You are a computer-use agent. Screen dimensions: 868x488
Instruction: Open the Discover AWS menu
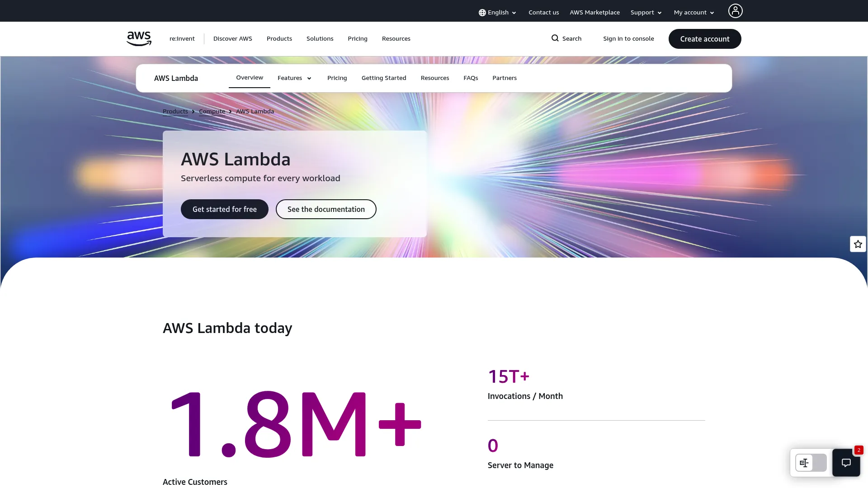click(233, 39)
